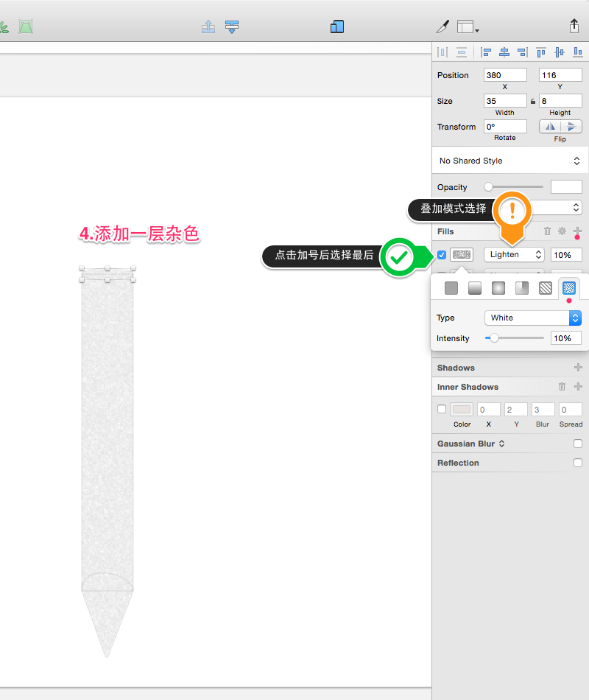Delete unused inner shadows
The height and width of the screenshot is (700, 589).
(562, 387)
